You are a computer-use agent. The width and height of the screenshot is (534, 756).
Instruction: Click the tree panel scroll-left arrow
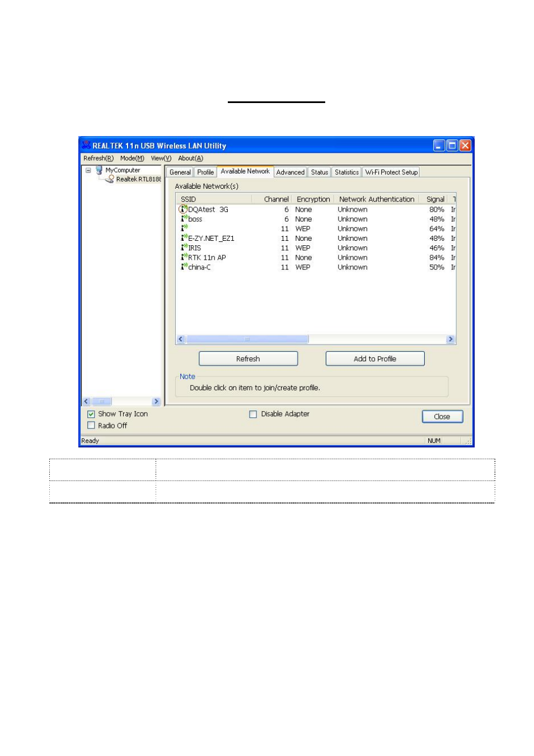point(86,402)
